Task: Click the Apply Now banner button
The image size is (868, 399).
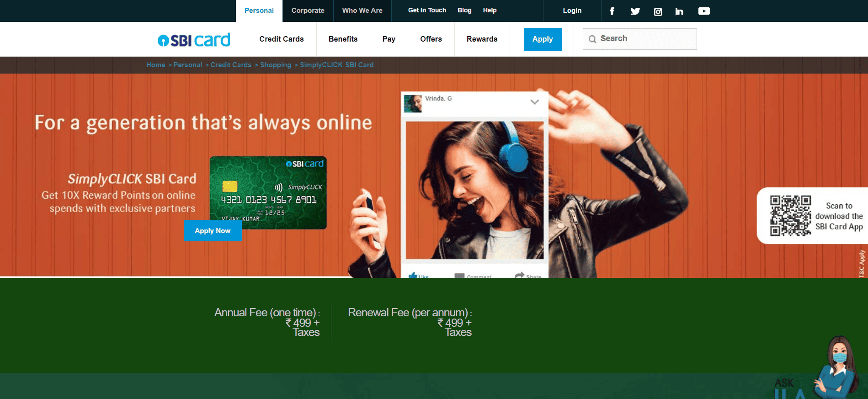Action: coord(213,231)
